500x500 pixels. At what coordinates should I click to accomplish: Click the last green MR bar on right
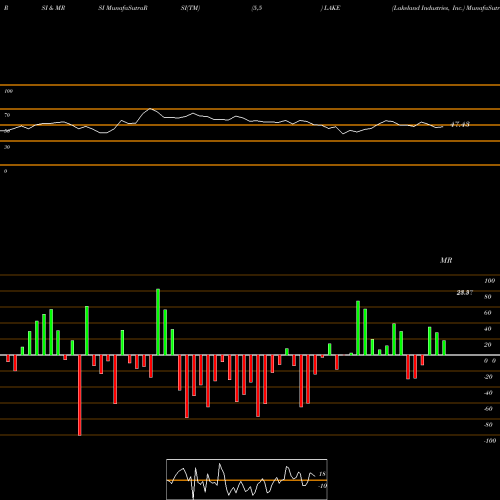pos(444,348)
